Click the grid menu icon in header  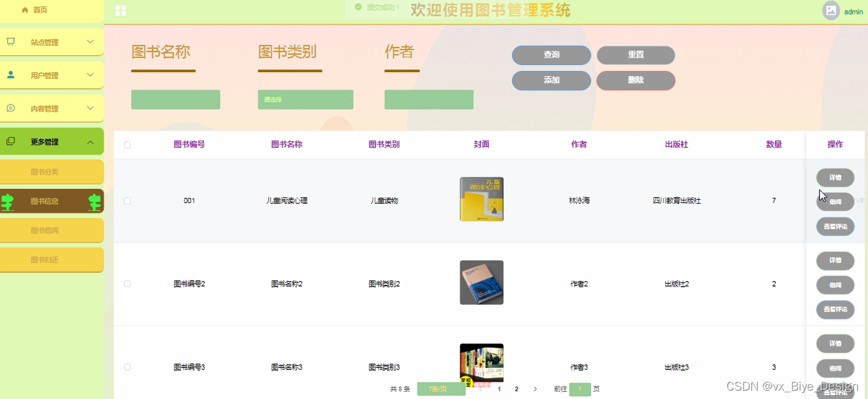[120, 10]
